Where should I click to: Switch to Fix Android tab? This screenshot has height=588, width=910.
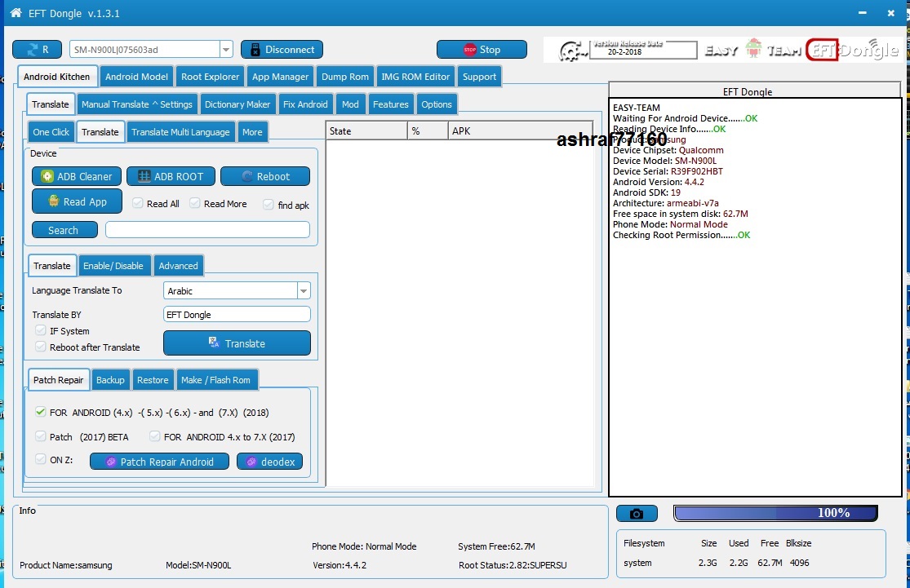(x=305, y=104)
